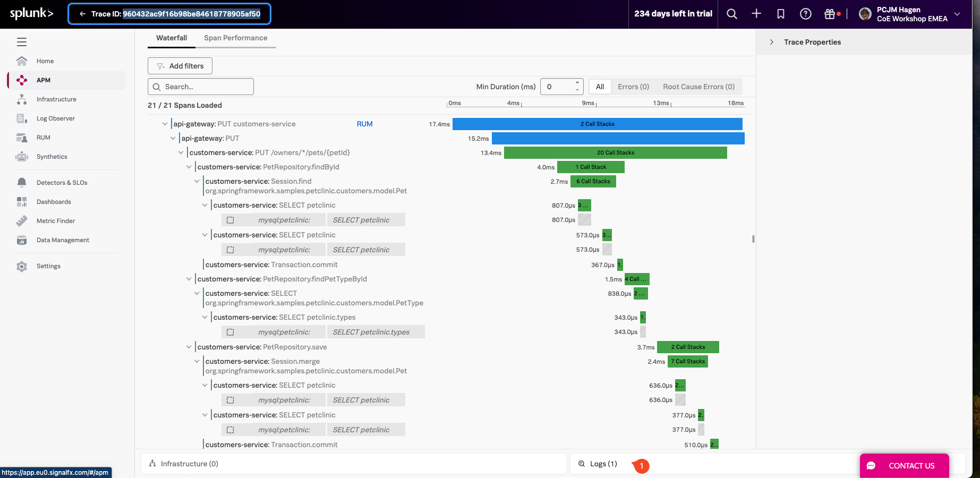Viewport: 980px width, 478px height.
Task: Click the search magnifier icon in header
Action: (x=731, y=14)
